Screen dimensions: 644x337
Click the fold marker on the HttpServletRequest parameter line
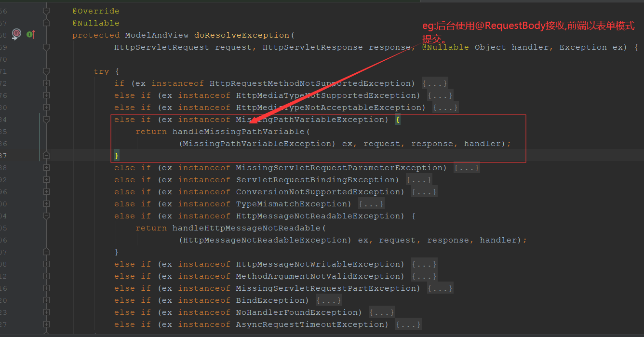46,47
